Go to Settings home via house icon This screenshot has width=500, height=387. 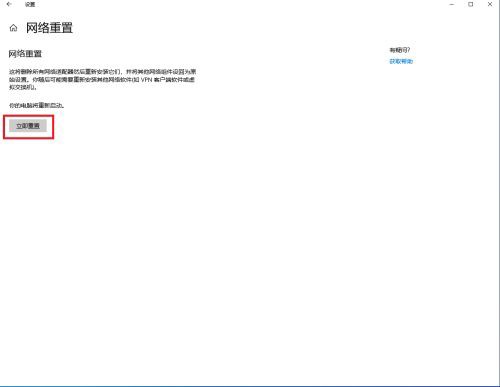click(13, 28)
